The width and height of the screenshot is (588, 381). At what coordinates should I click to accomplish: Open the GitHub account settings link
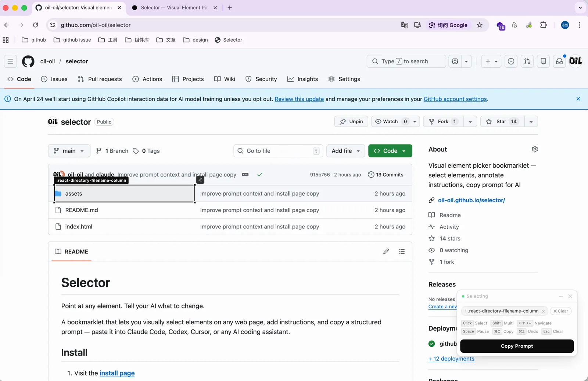tap(455, 99)
